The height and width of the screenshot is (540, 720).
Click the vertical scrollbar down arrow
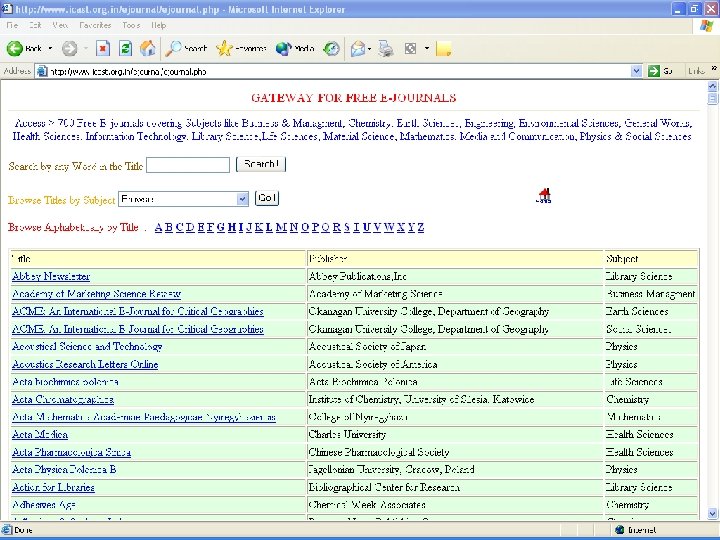point(712,513)
